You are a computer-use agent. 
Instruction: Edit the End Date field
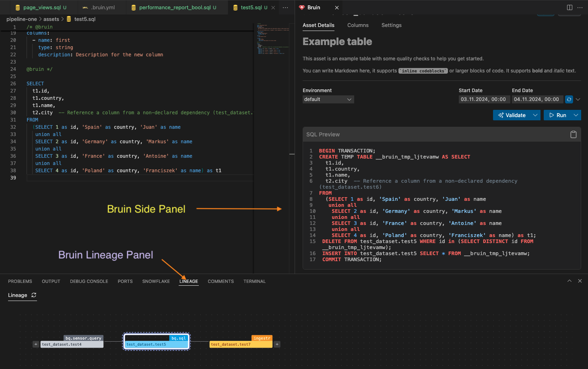pos(537,99)
